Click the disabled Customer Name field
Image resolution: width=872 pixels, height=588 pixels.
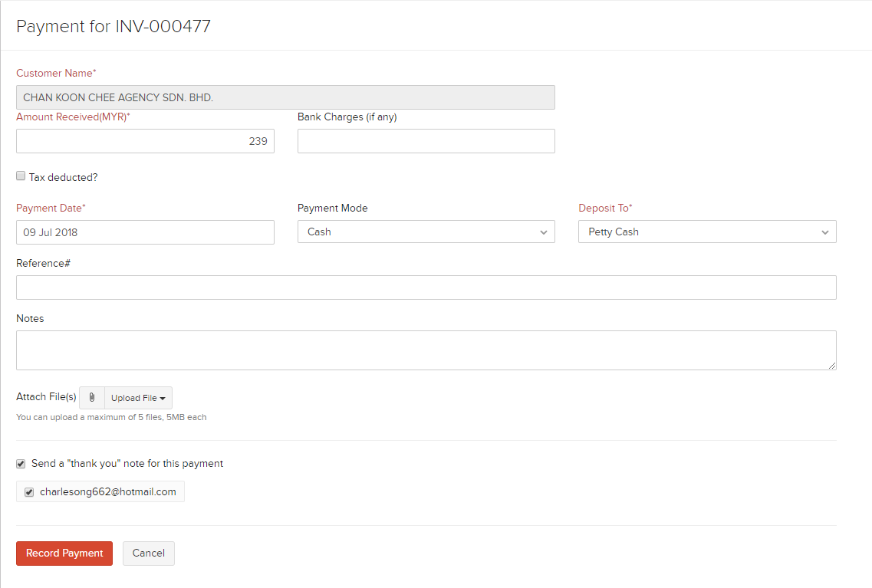click(285, 97)
